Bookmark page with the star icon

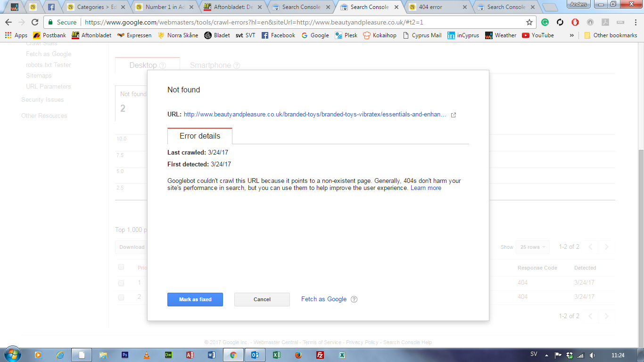click(529, 22)
